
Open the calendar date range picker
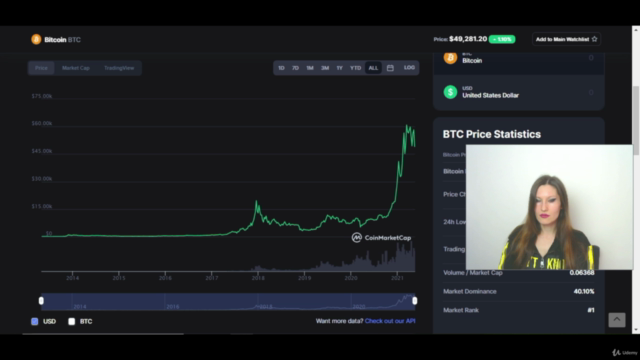coord(390,68)
